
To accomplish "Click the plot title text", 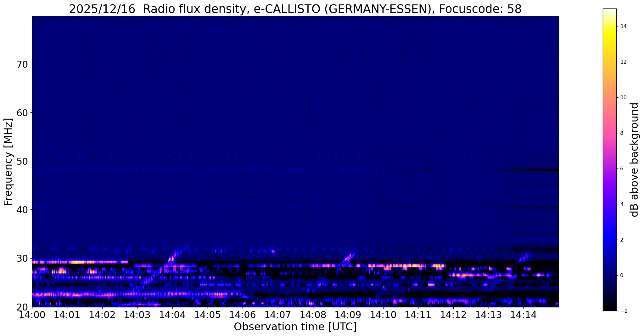I will click(295, 9).
